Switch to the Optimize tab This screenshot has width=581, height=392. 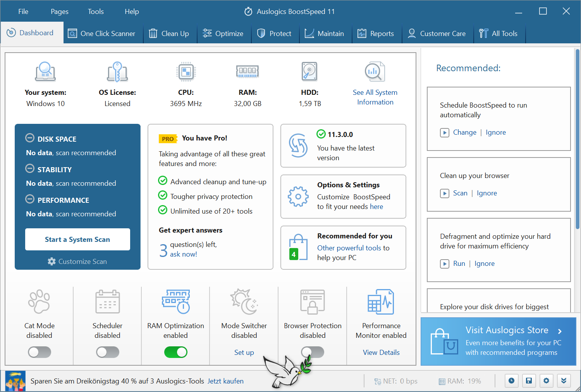tap(223, 34)
